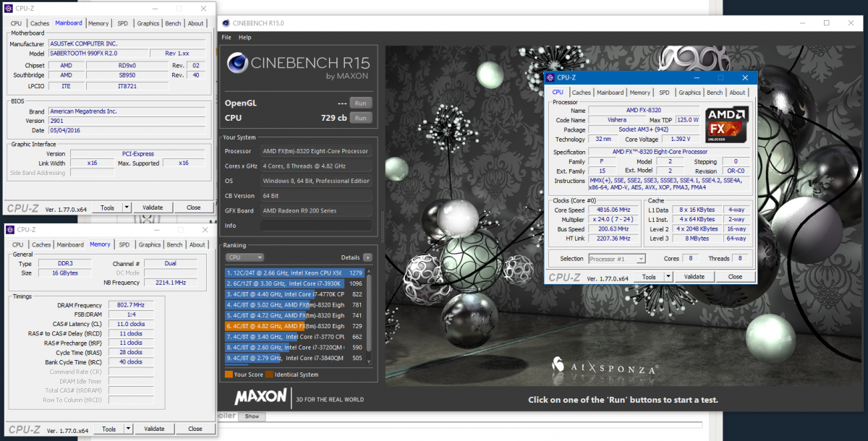Open the CPU ranking type dropdown
The width and height of the screenshot is (868, 441).
coord(244,257)
